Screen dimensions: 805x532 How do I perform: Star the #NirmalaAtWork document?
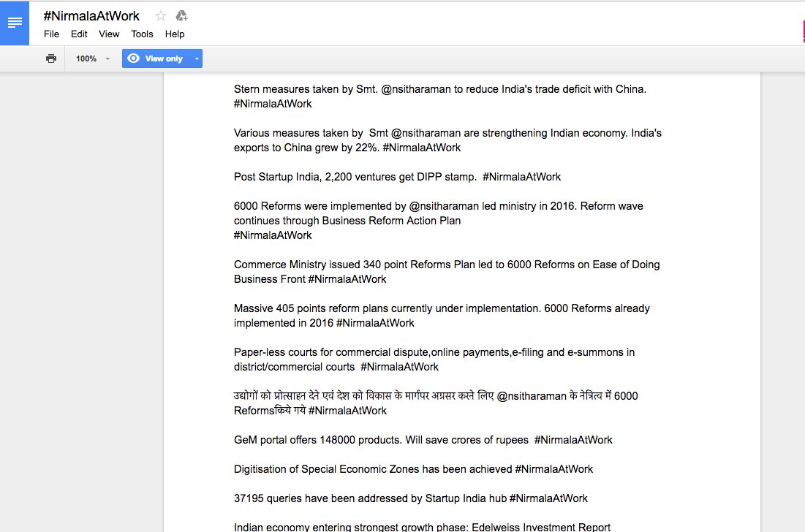161,16
